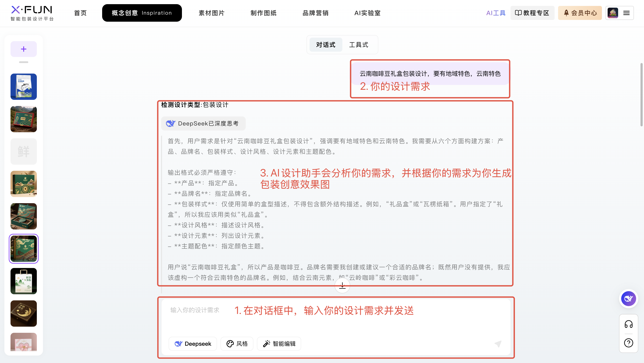Open the 会员中心 membership button

580,13
